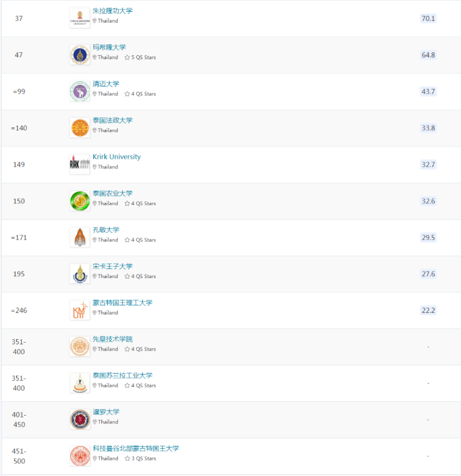The image size is (461, 476).
Task: Click the Chiang Mai University (清迈大学) logo
Action: pos(79,91)
